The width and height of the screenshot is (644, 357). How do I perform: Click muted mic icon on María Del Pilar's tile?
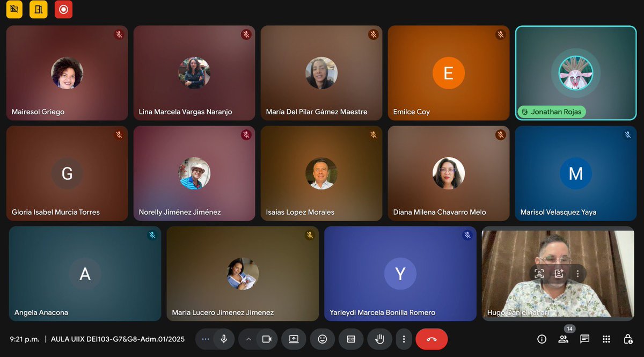pyautogui.click(x=374, y=34)
